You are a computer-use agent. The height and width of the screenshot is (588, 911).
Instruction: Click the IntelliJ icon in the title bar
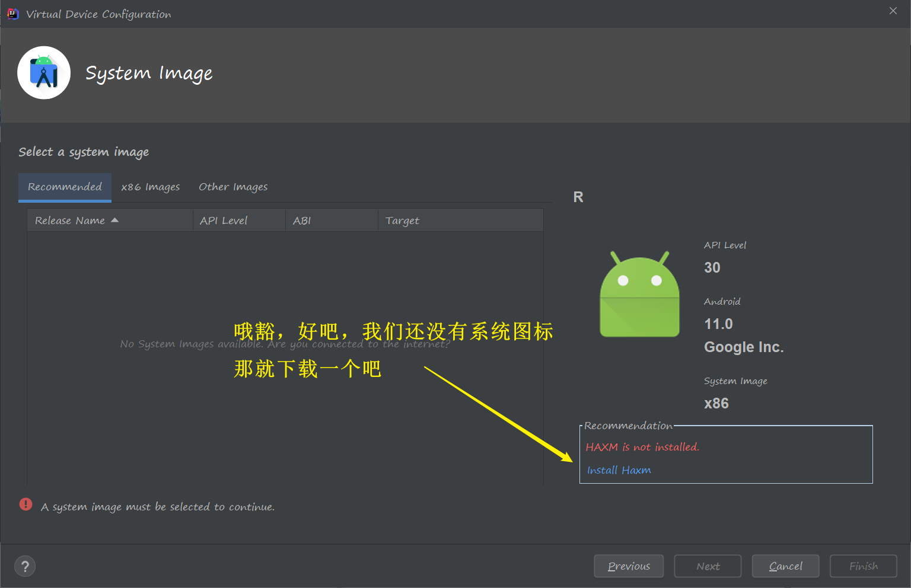(x=12, y=14)
